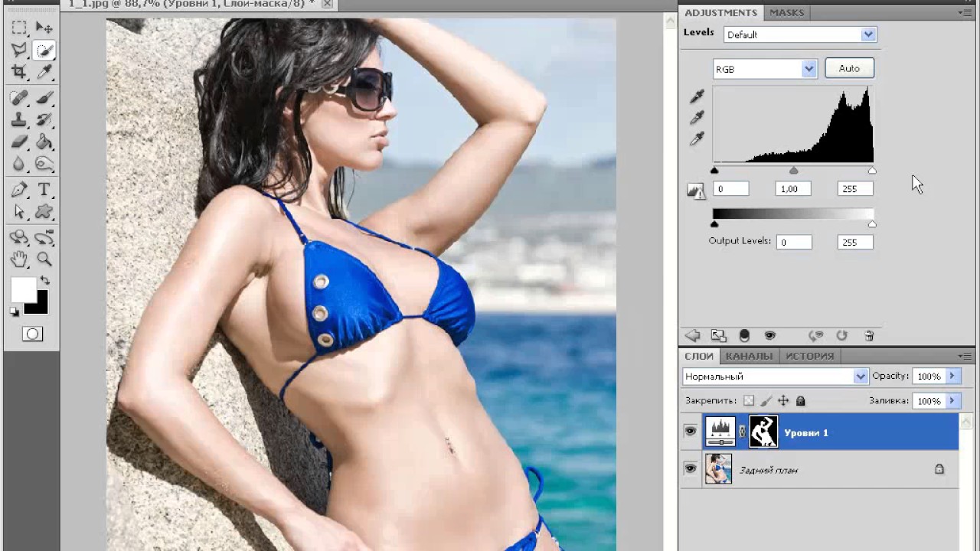Swap foreground and background colors
This screenshot has width=980, height=551.
[44, 281]
